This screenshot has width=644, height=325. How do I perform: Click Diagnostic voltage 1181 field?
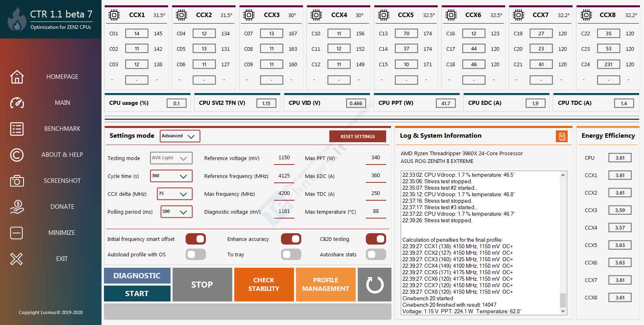click(284, 211)
